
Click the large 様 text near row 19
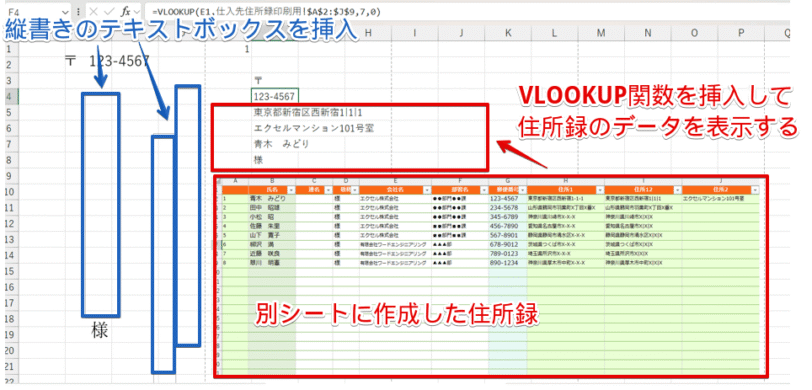click(99, 331)
